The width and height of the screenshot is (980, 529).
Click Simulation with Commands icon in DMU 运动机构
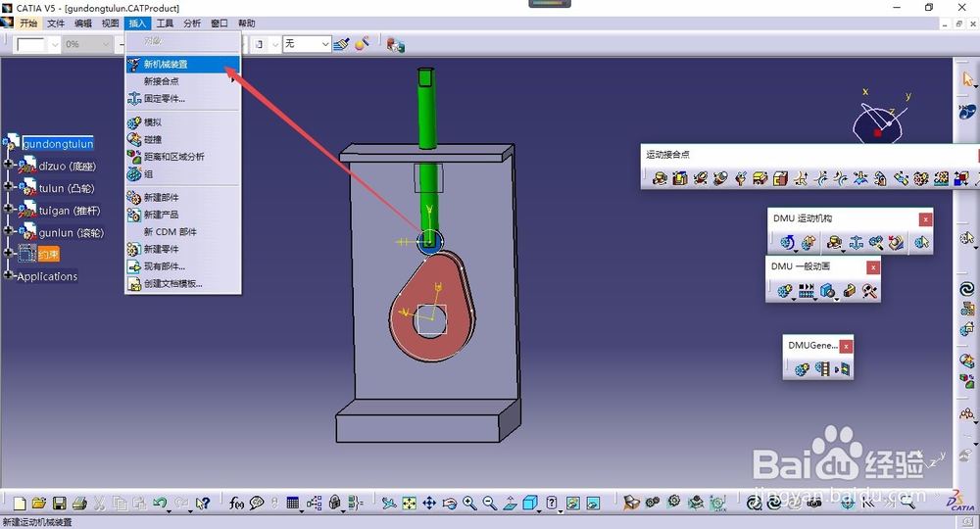[x=788, y=242]
